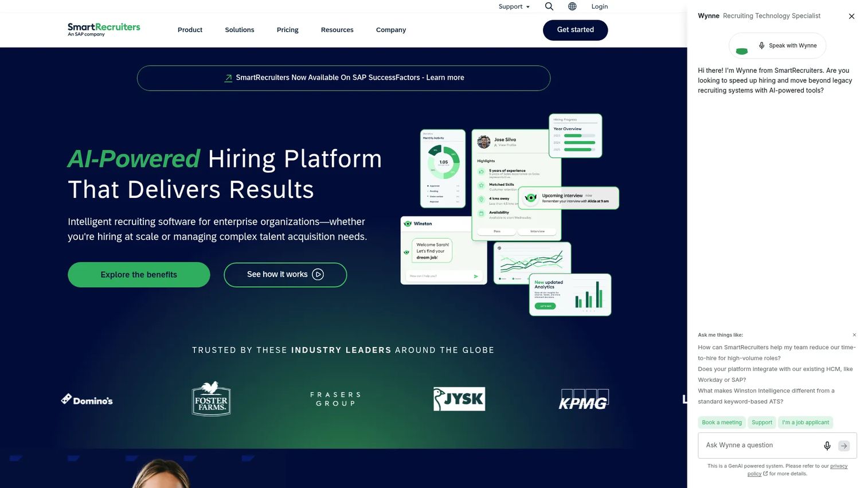Dismiss the Ask me things suggestions
The image size is (868, 488).
854,335
